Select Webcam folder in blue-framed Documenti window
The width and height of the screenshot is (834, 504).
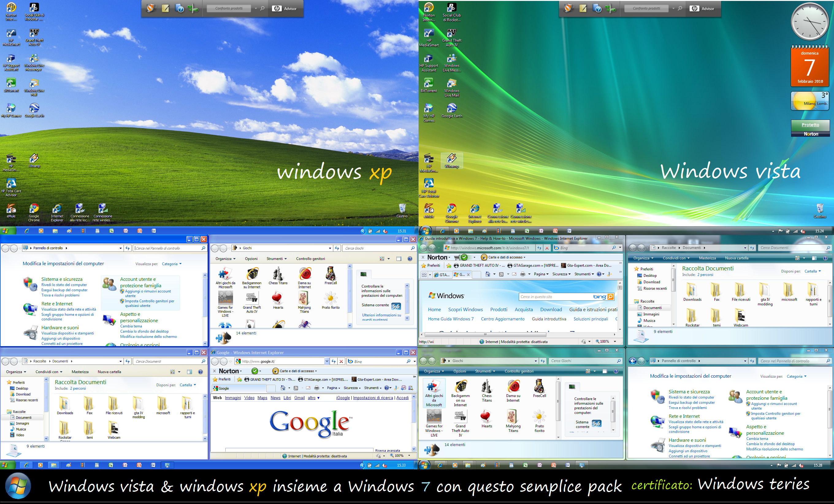pos(114,430)
